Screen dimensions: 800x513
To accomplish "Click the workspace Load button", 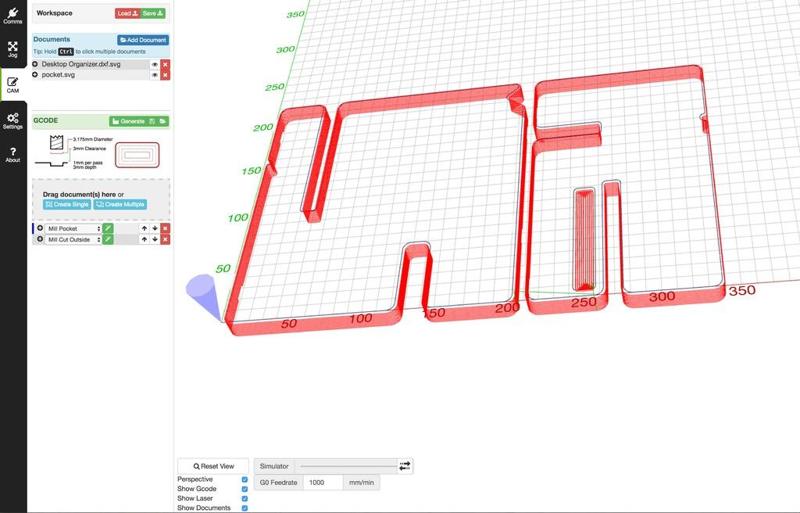I will coord(127,13).
